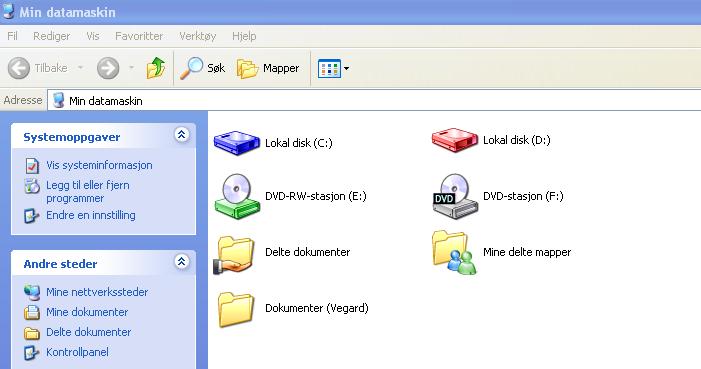Click the Kontrollpanel sidebar icon
Image resolution: width=701 pixels, height=369 pixels.
[31, 353]
